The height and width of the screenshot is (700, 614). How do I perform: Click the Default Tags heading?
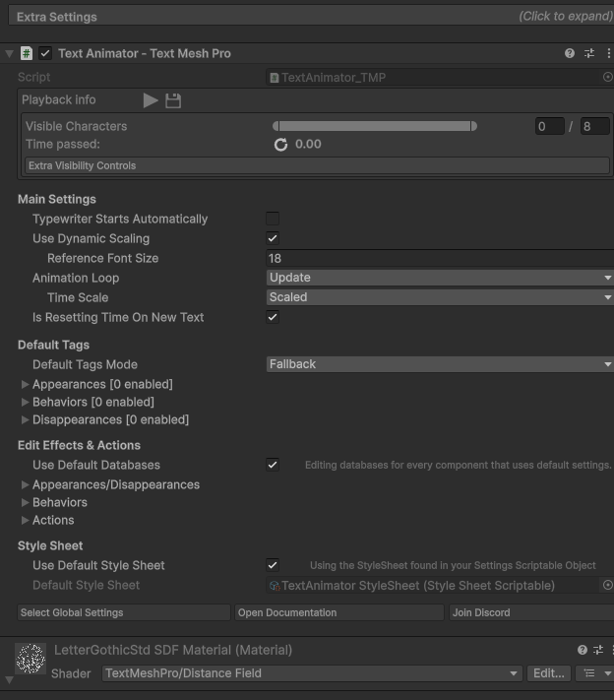53,346
